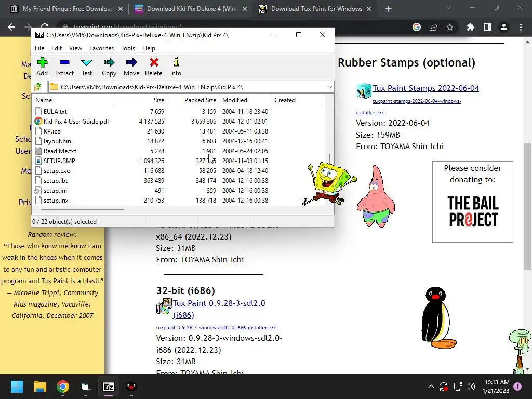Select layout.bin file

tap(57, 141)
